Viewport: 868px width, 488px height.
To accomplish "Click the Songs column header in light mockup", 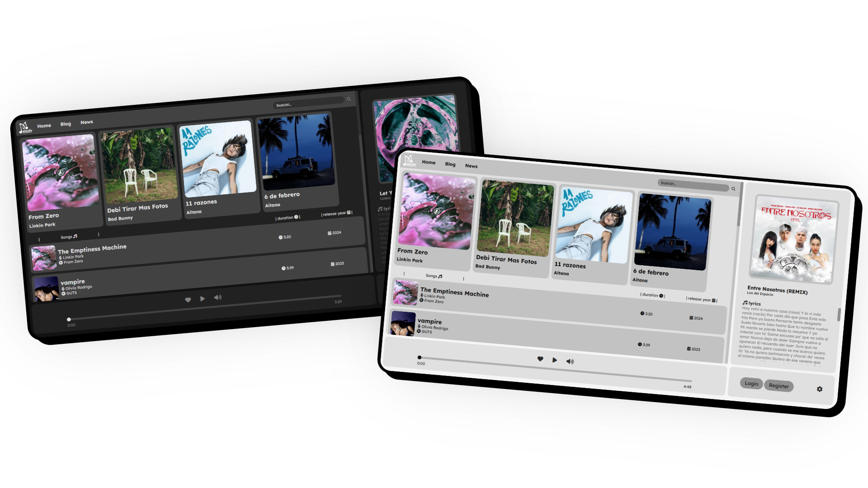I will 434,276.
